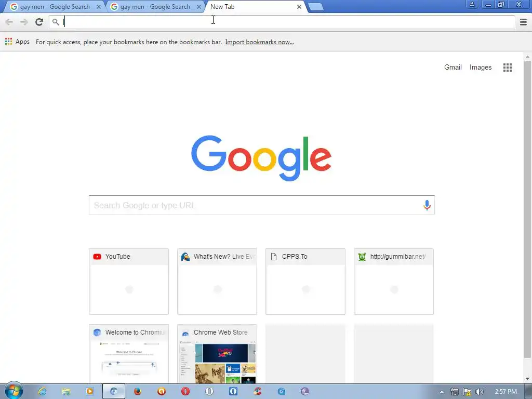Image resolution: width=532 pixels, height=399 pixels.
Task: Click Import bookmarks now link
Action: tap(259, 42)
